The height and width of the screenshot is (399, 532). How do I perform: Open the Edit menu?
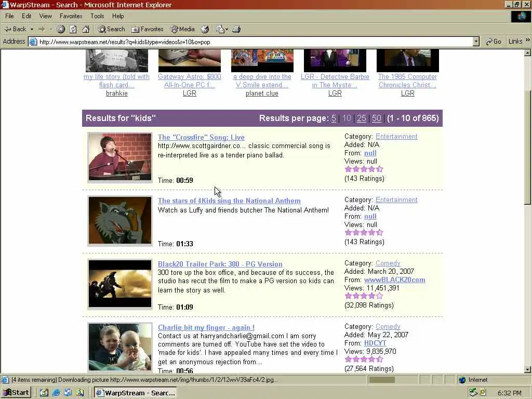26,16
